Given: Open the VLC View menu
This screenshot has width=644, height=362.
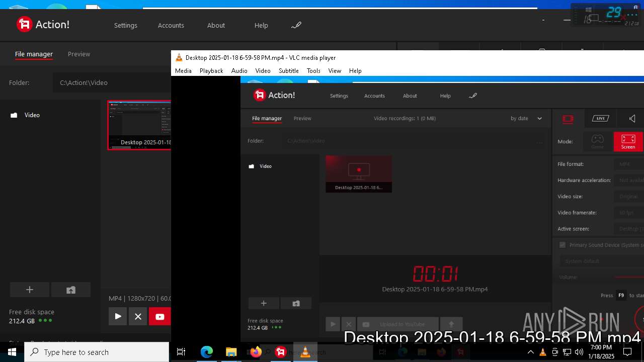Looking at the screenshot, I should (x=335, y=71).
